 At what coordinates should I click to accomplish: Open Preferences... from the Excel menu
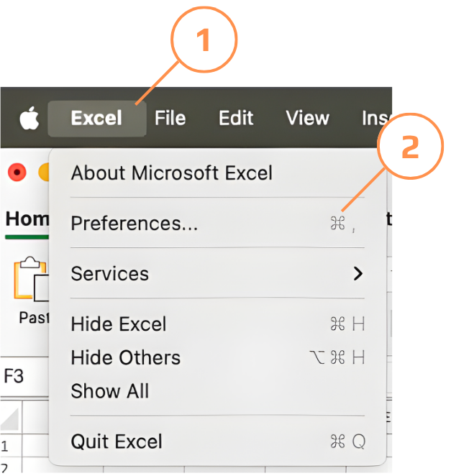[134, 224]
